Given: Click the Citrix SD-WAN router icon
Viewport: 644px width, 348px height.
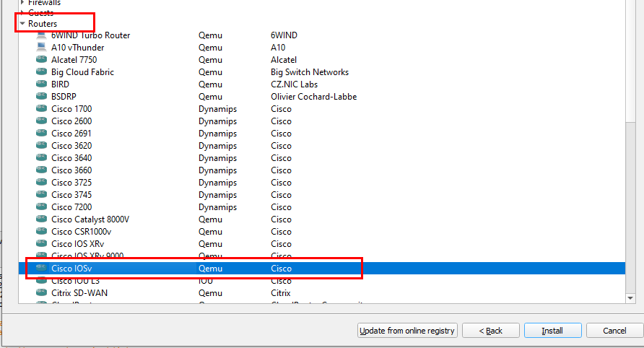Looking at the screenshot, I should click(41, 293).
